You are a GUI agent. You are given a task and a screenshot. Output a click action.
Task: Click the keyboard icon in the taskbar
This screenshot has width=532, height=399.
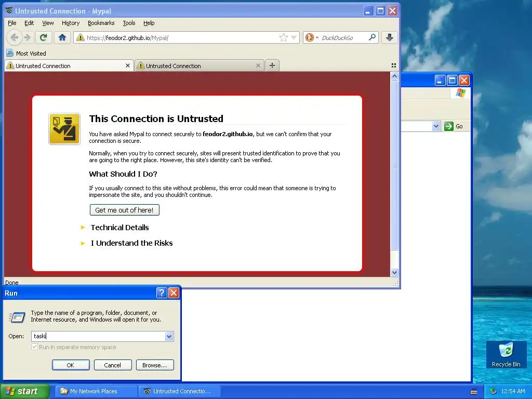(x=474, y=392)
